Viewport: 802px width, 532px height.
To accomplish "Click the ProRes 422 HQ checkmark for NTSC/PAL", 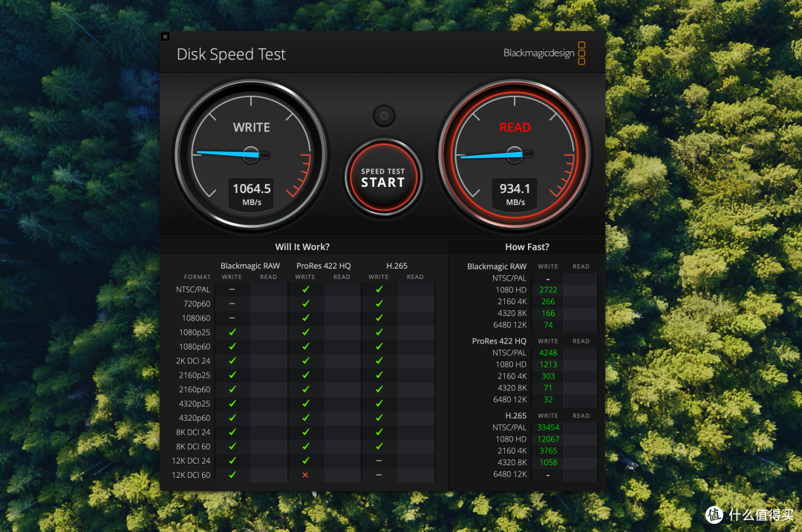I will (305, 289).
